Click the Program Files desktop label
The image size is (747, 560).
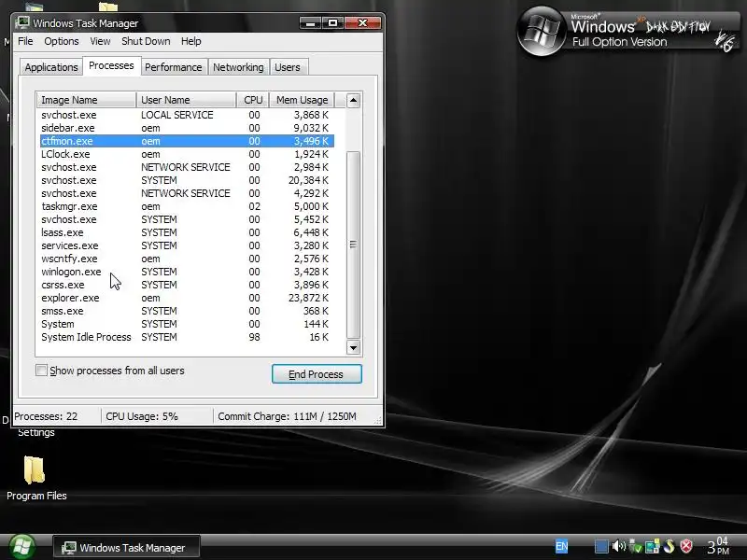(x=36, y=496)
